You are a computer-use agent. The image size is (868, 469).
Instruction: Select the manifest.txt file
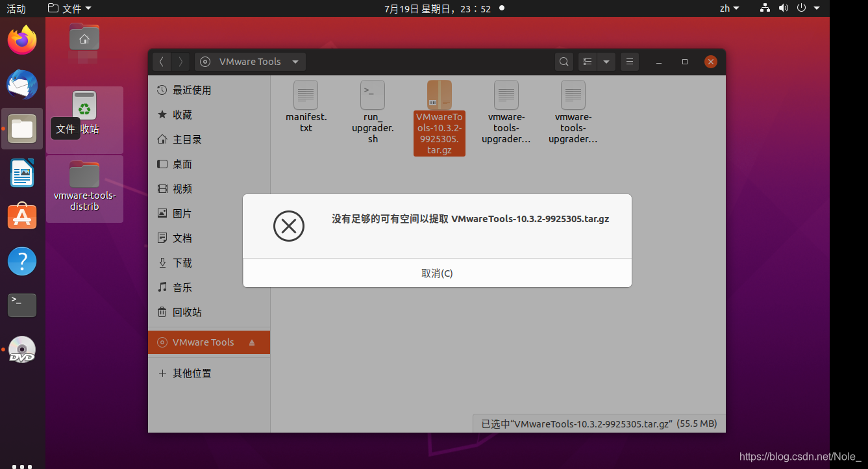pos(306,107)
